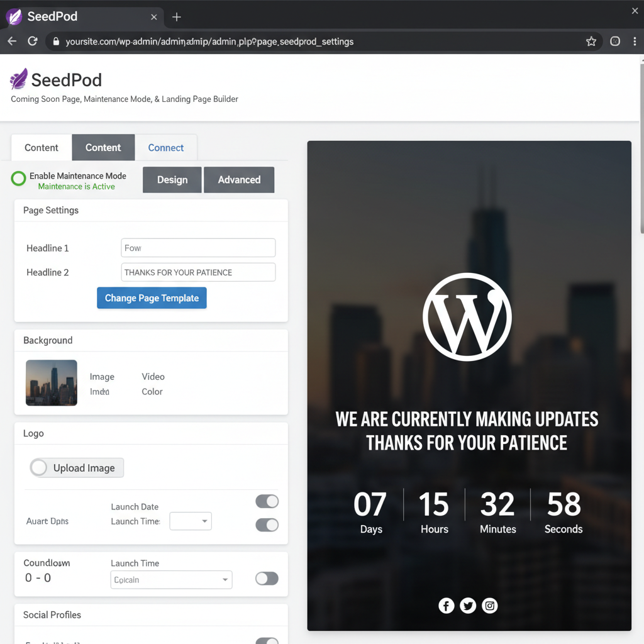Click inside the Headline 2 text field
The height and width of the screenshot is (644, 644).
pyautogui.click(x=198, y=272)
